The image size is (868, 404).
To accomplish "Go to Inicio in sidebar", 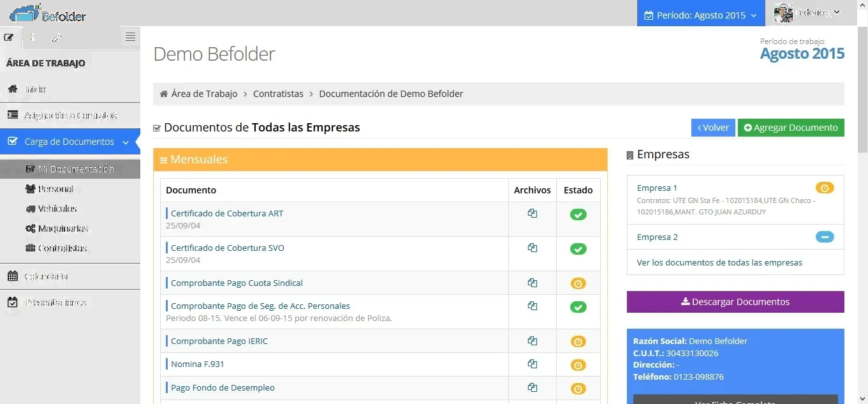I will 70,89.
